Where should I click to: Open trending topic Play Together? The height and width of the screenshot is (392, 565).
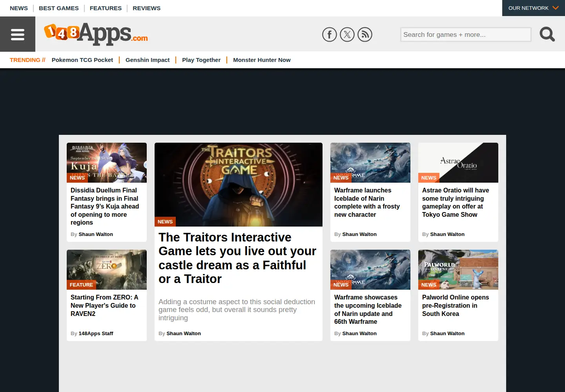click(201, 60)
